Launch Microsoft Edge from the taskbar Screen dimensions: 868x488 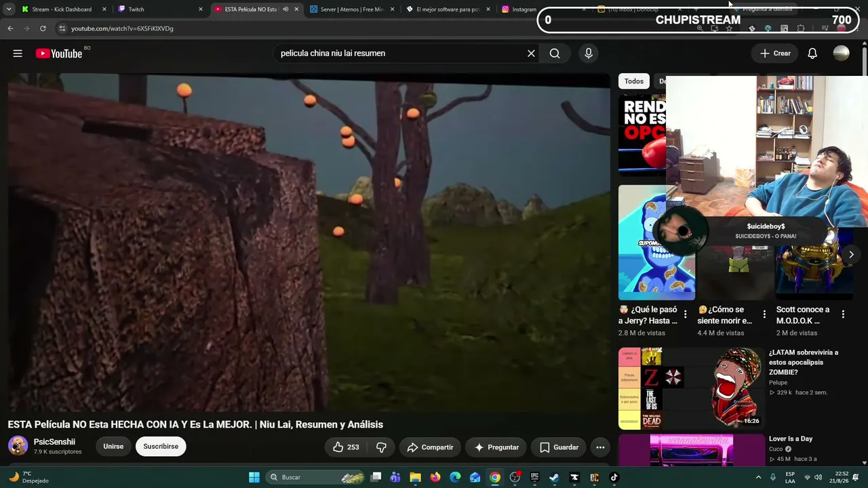click(x=455, y=477)
